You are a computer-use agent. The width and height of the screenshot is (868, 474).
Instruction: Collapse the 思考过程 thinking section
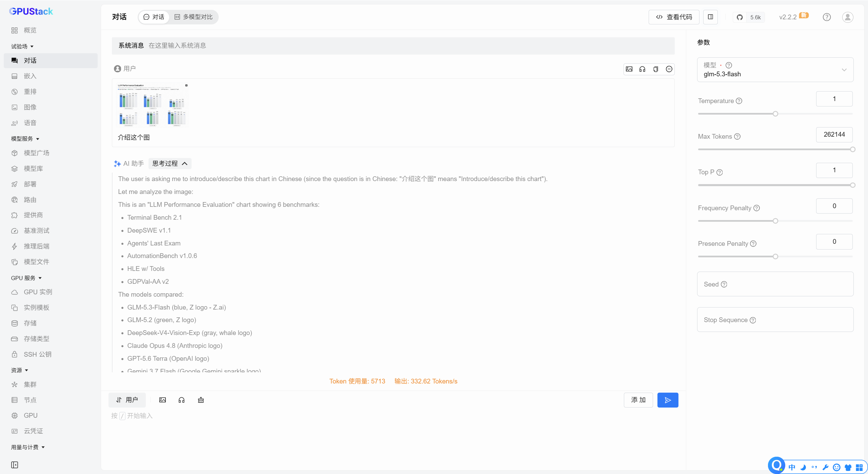pos(170,163)
